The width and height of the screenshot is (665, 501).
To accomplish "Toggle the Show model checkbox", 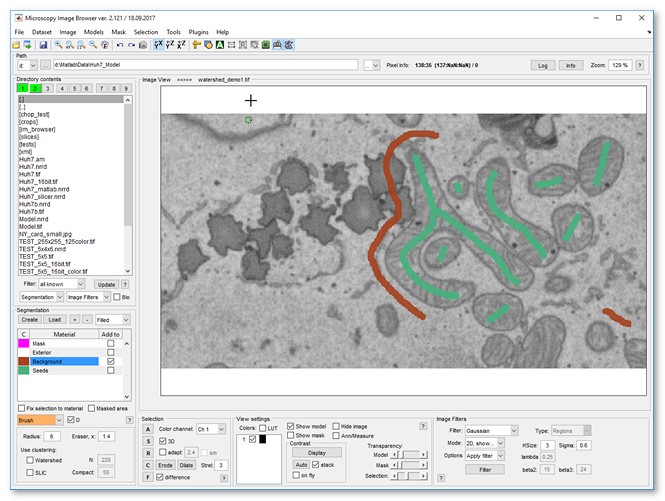I will click(x=292, y=425).
